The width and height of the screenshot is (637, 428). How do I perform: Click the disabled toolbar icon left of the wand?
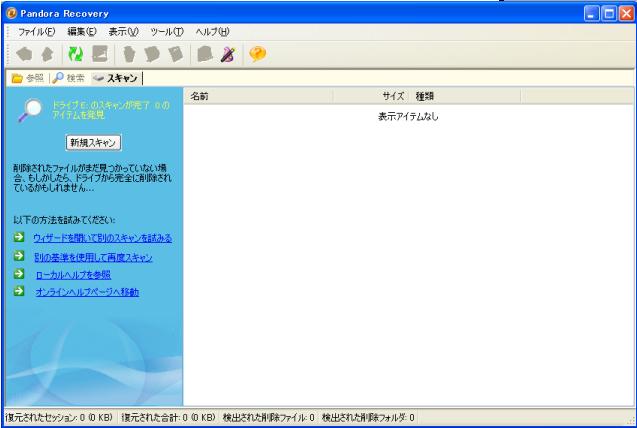[x=205, y=54]
